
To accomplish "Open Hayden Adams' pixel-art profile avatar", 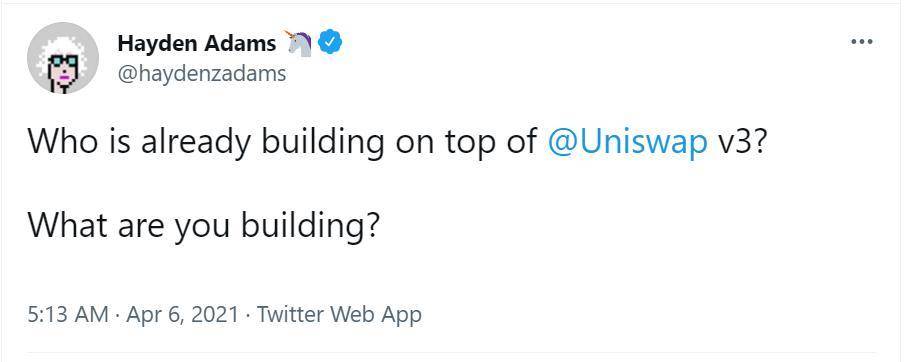I will coord(63,58).
